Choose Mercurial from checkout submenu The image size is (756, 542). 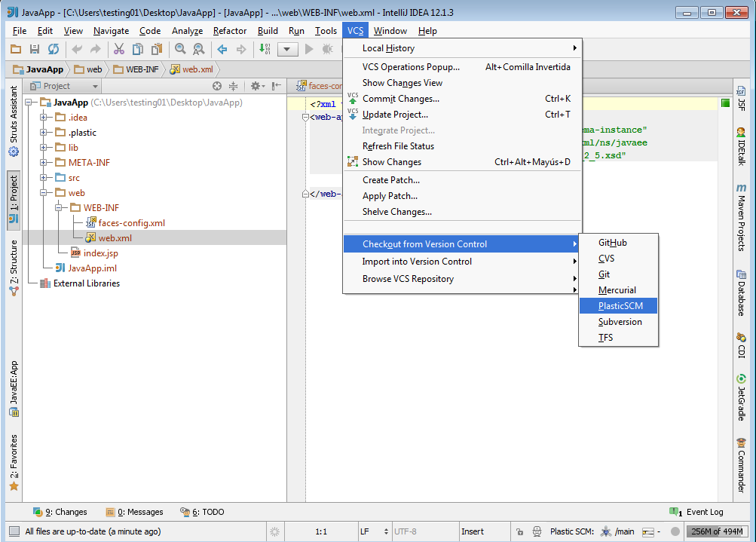pyautogui.click(x=618, y=289)
